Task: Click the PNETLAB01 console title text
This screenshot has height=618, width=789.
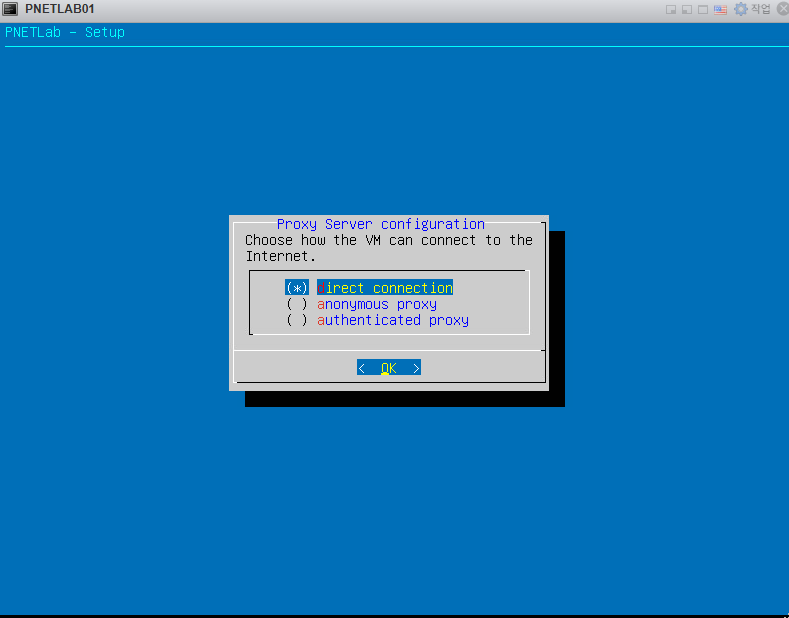Action: [60, 9]
